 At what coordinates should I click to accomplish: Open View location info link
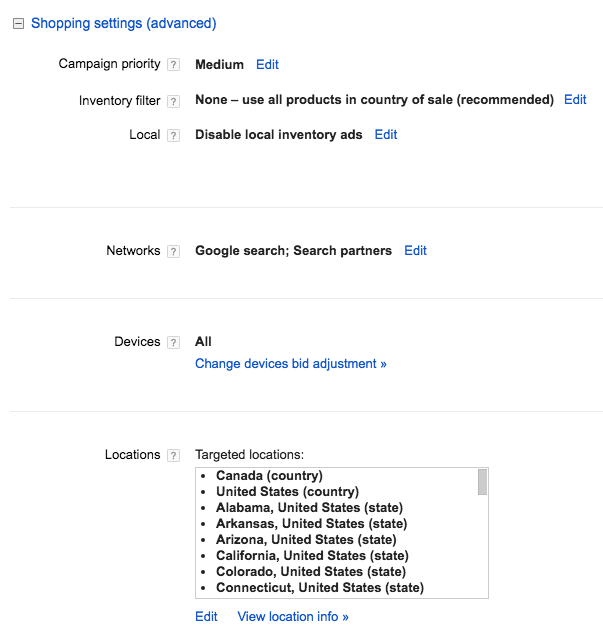tap(293, 617)
